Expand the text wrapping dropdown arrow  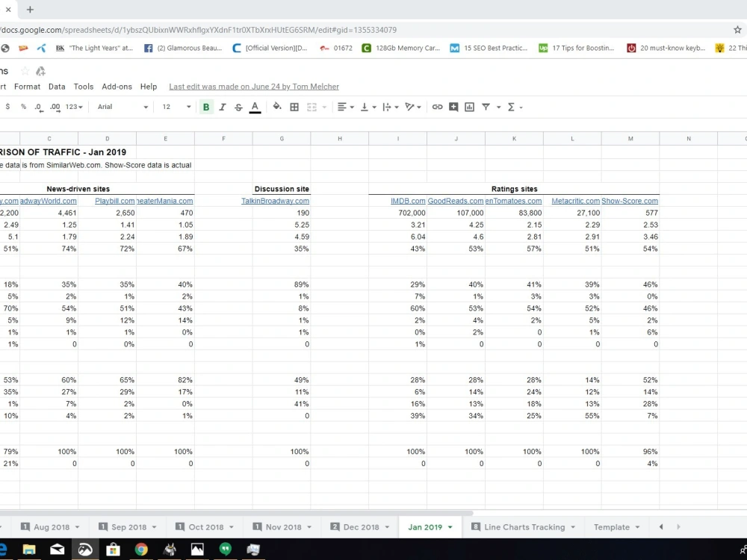click(397, 108)
